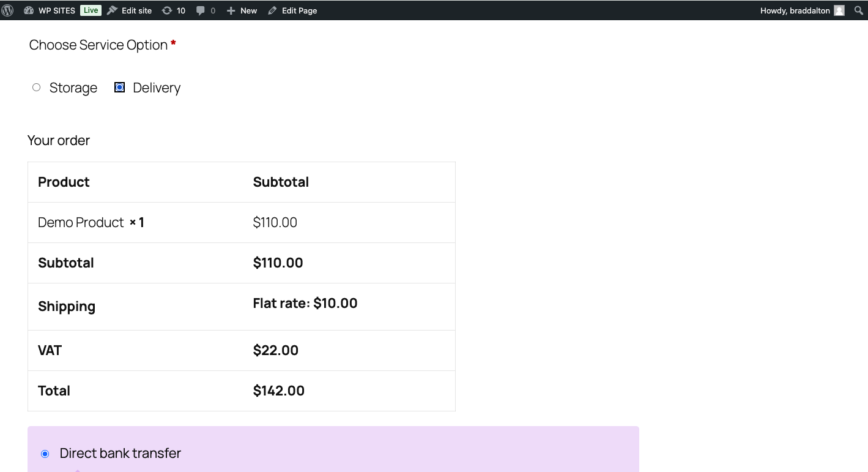Open the New content menu
The width and height of the screenshot is (868, 472).
click(x=248, y=10)
